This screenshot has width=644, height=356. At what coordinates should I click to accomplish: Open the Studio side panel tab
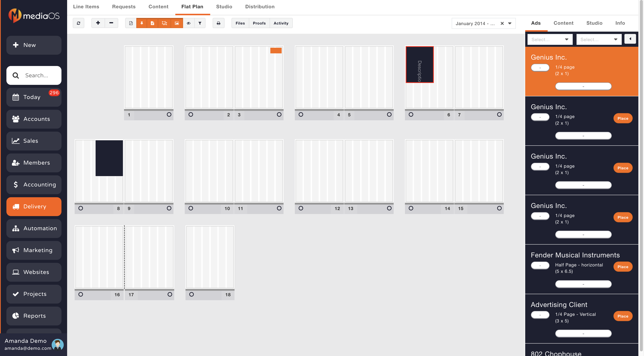click(x=594, y=23)
